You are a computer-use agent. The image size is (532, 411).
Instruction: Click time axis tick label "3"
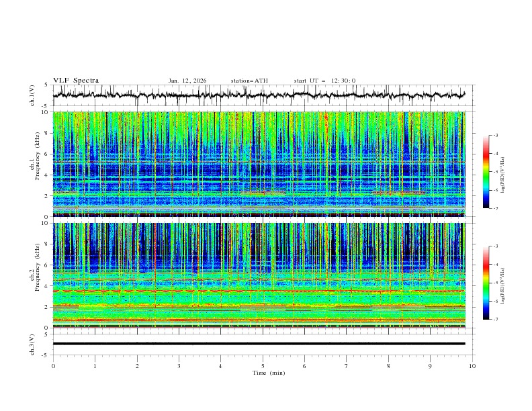coord(179,366)
